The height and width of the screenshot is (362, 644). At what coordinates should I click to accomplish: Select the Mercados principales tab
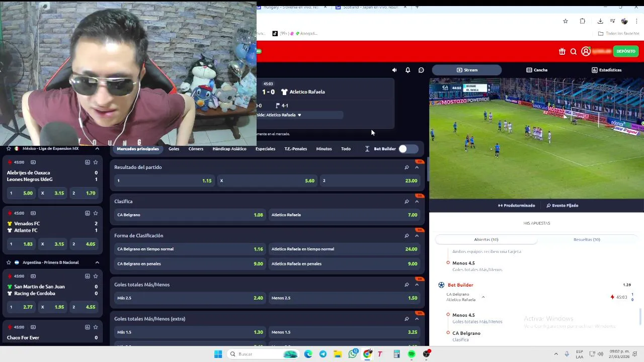(138, 149)
